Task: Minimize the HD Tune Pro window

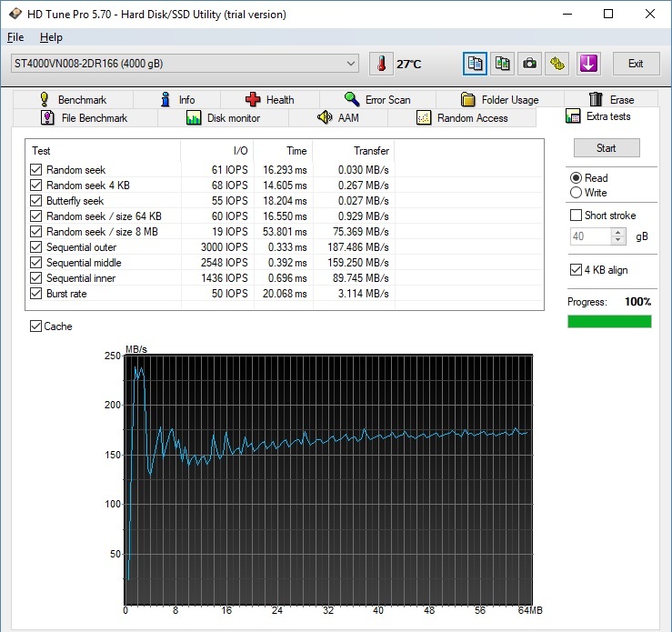Action: [x=567, y=15]
